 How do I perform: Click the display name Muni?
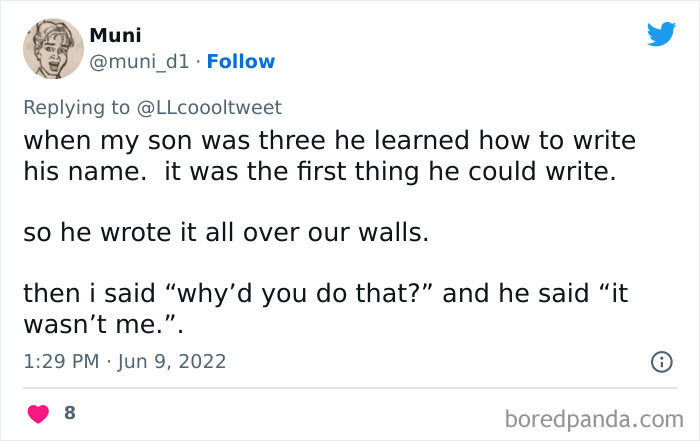(x=115, y=35)
